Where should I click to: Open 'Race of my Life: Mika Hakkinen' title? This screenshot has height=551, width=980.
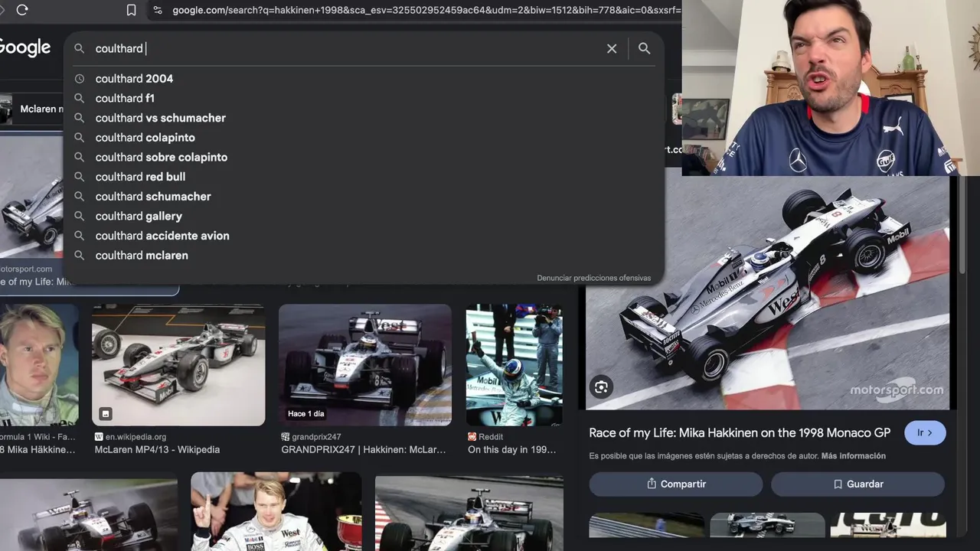[740, 432]
